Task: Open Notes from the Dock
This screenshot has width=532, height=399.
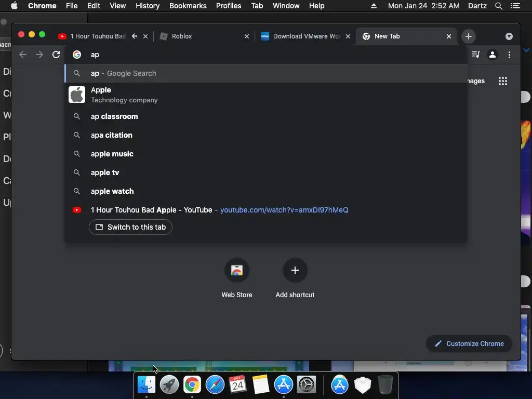Action: (x=261, y=384)
